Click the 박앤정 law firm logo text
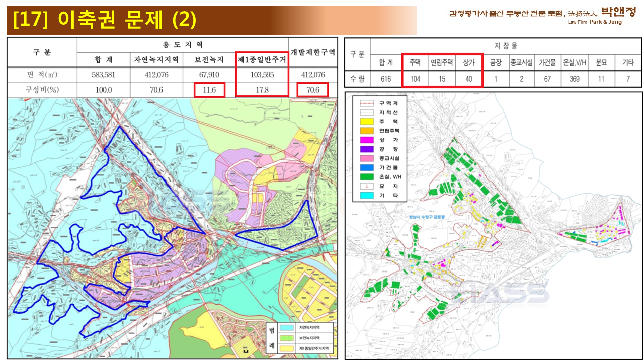This screenshot has height=362, width=644. coord(618,13)
